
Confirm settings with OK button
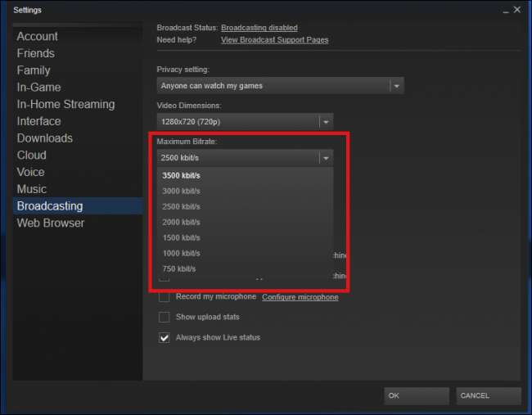tap(417, 395)
